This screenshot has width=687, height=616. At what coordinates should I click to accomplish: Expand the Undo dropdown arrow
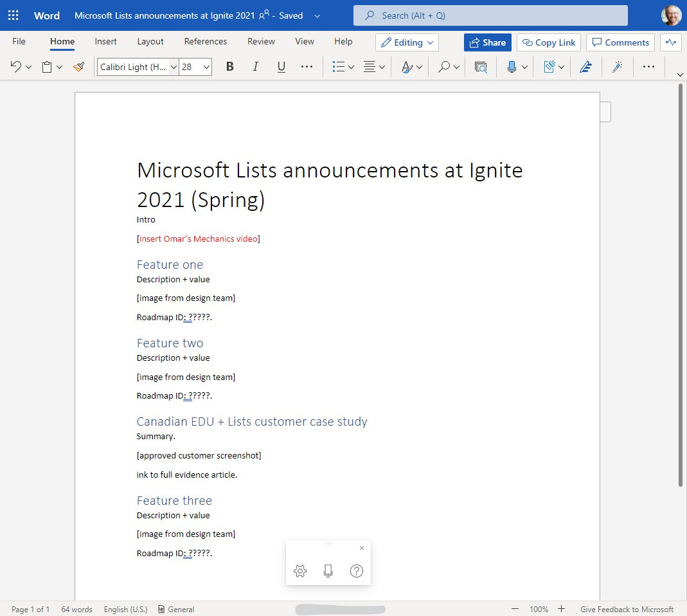pyautogui.click(x=28, y=67)
